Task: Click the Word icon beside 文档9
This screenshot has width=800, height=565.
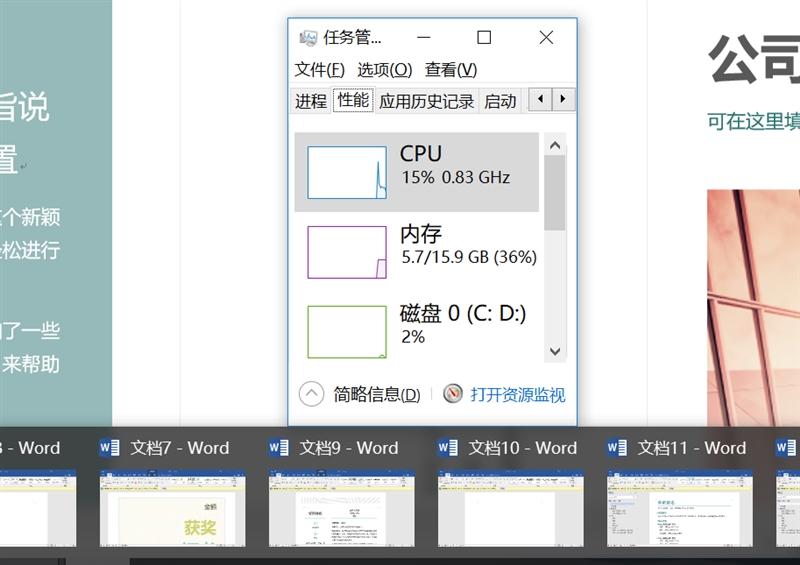Action: (278, 448)
